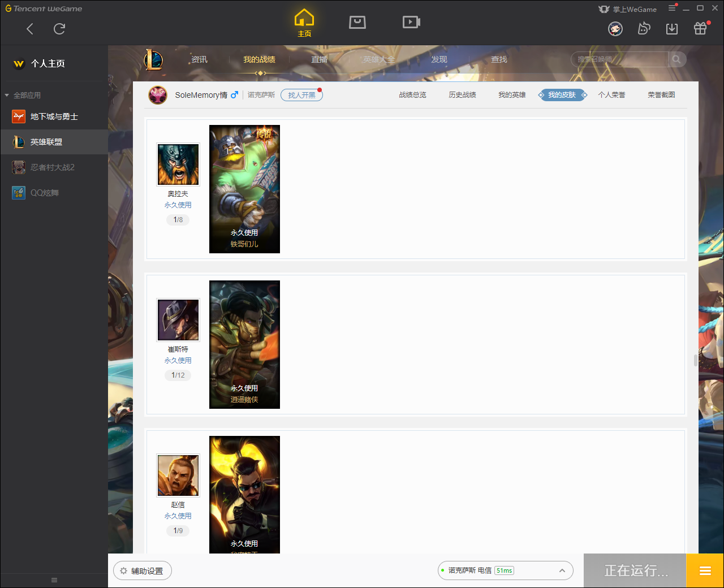Select 地下城与勇士 in sidebar
The width and height of the screenshot is (724, 588).
[54, 116]
